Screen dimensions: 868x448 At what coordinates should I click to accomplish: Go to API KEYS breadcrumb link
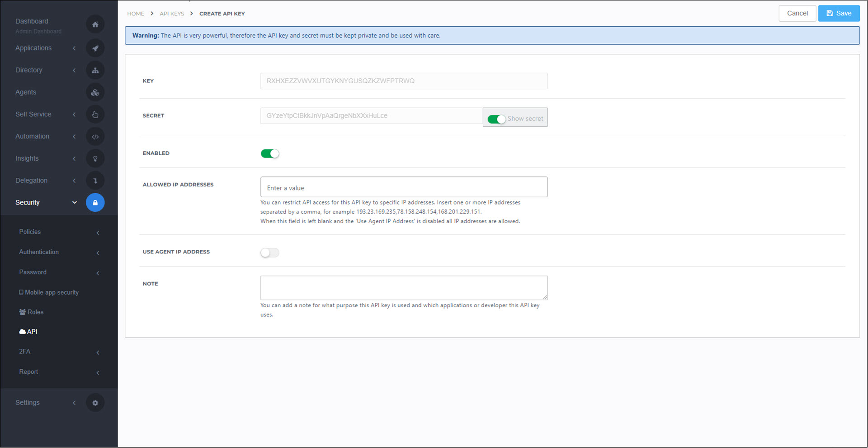click(172, 14)
